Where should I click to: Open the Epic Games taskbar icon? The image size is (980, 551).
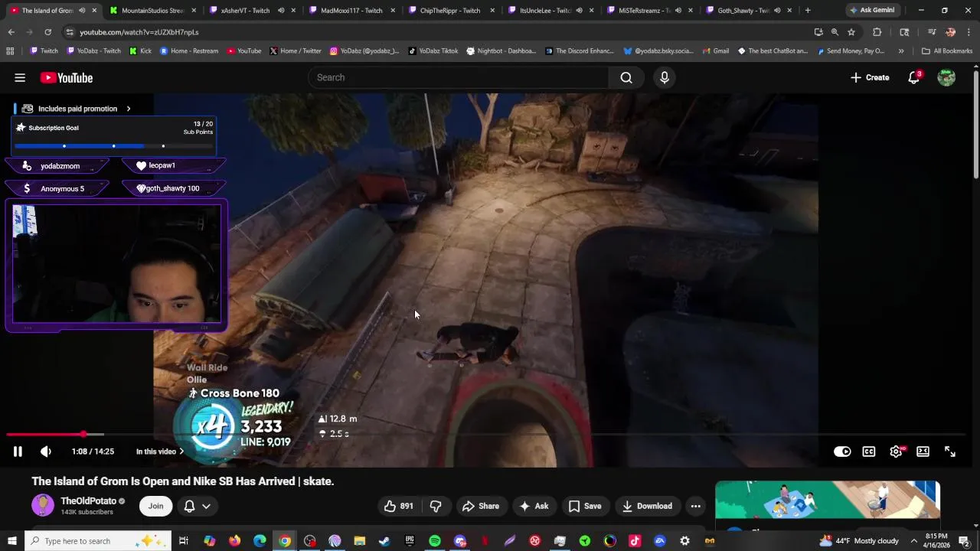pyautogui.click(x=410, y=541)
